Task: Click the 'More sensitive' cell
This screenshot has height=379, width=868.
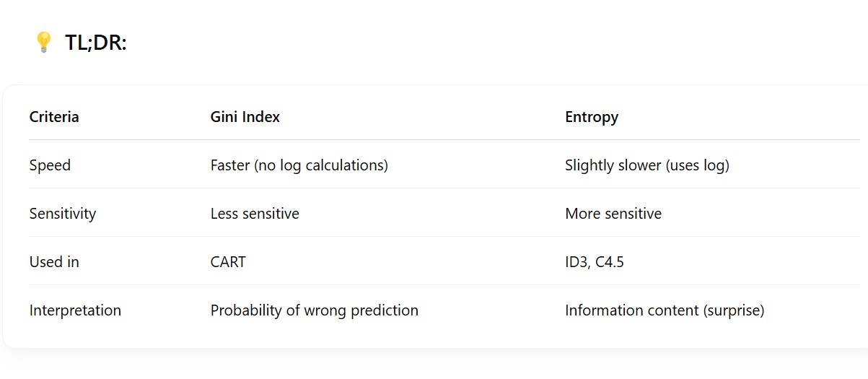Action: click(x=613, y=214)
